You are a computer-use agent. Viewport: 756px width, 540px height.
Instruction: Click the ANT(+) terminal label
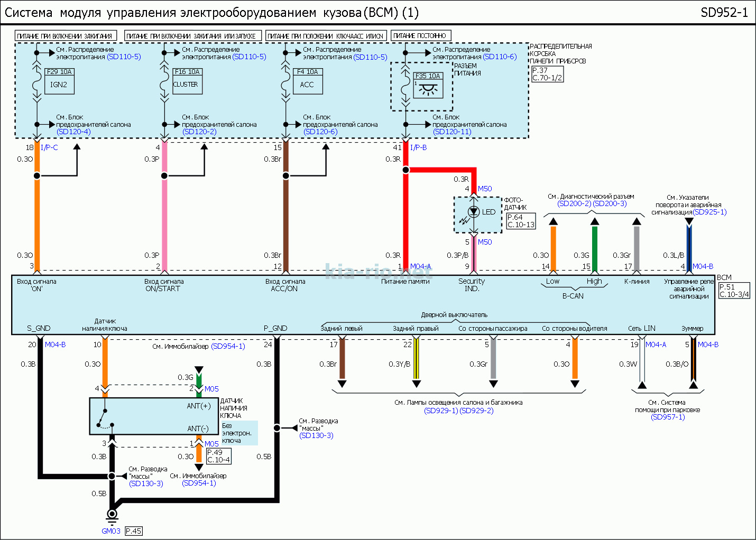click(x=199, y=406)
